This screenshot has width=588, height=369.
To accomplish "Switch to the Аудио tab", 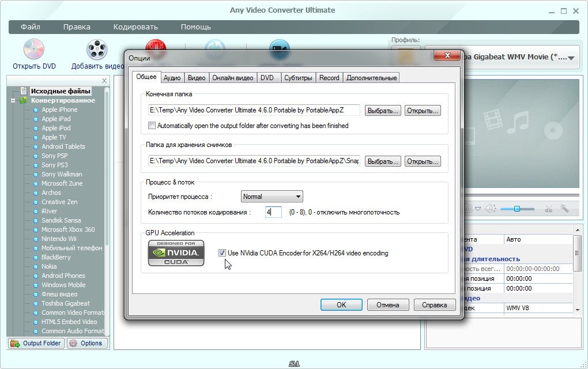I will point(172,78).
